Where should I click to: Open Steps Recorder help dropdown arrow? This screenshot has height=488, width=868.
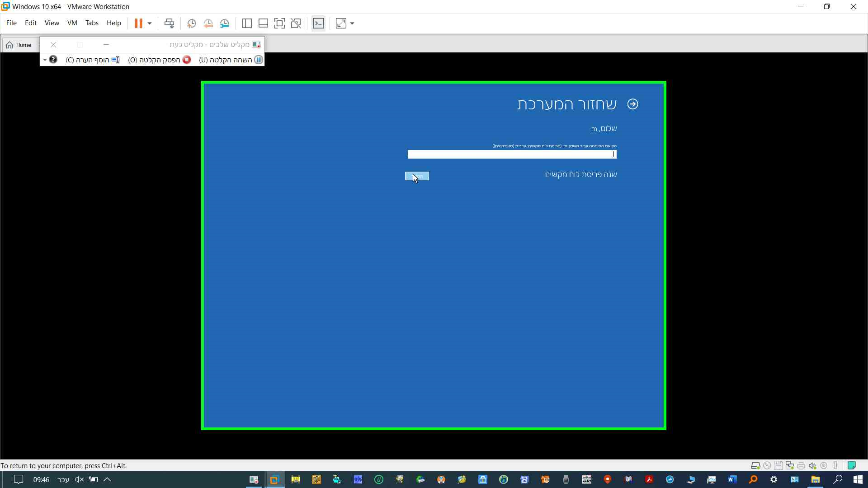pos(45,60)
